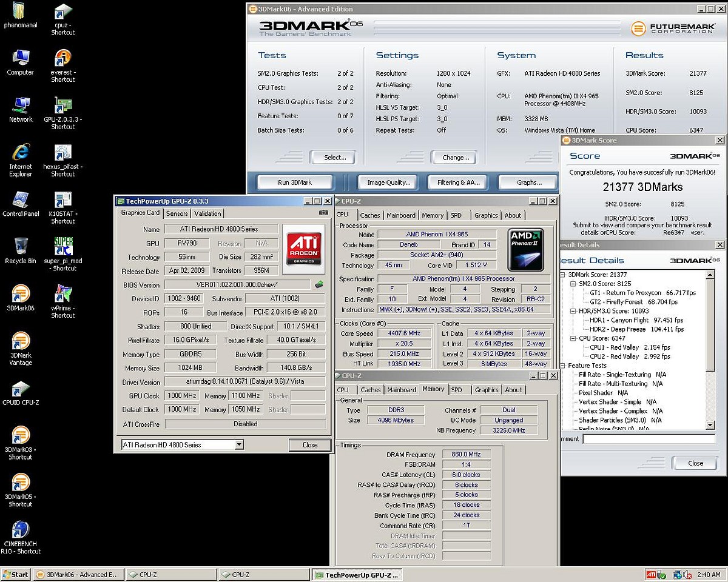Click the ATI Catalyst system tray icon
The height and width of the screenshot is (582, 728).
pyautogui.click(x=650, y=575)
